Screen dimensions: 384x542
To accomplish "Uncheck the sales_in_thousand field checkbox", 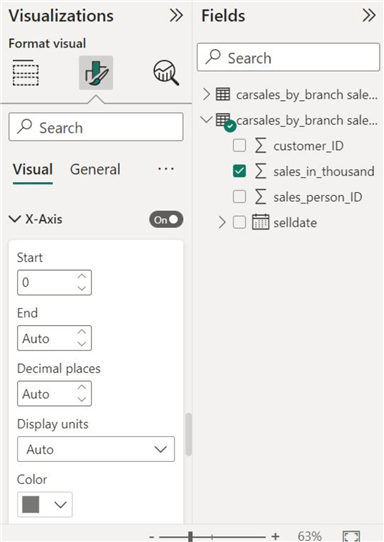I will pos(240,171).
